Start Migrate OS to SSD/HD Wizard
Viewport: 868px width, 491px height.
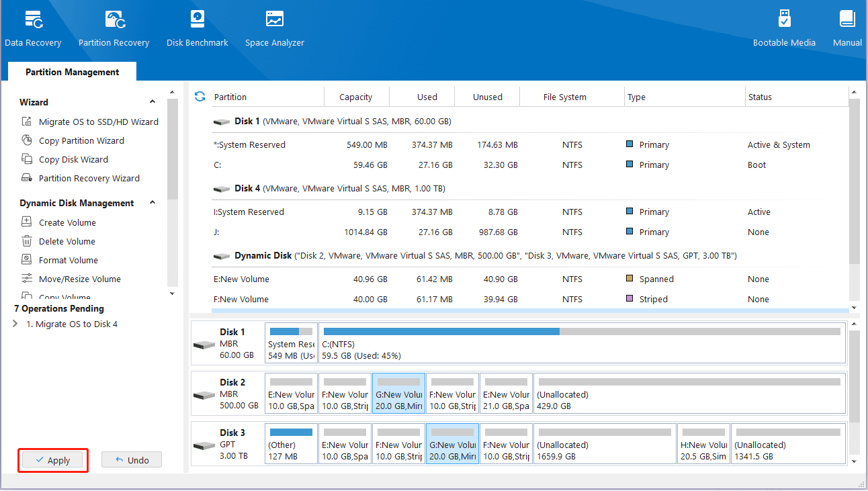coord(98,122)
